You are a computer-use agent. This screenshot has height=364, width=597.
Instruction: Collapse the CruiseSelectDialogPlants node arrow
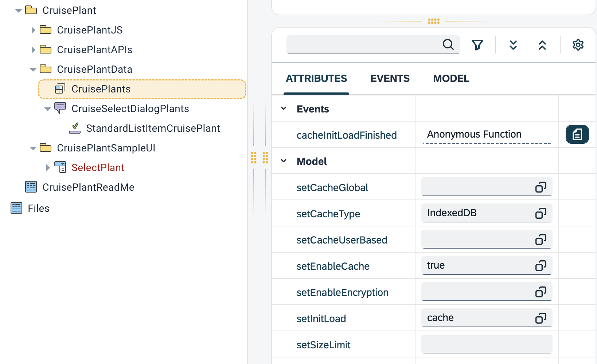[47, 109]
